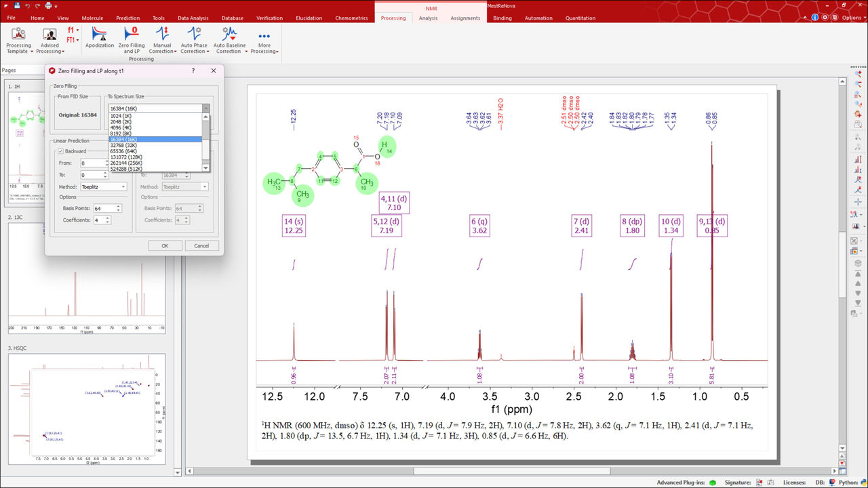Click the spectrum size list scrollbar
The image size is (868, 488).
tap(206, 142)
